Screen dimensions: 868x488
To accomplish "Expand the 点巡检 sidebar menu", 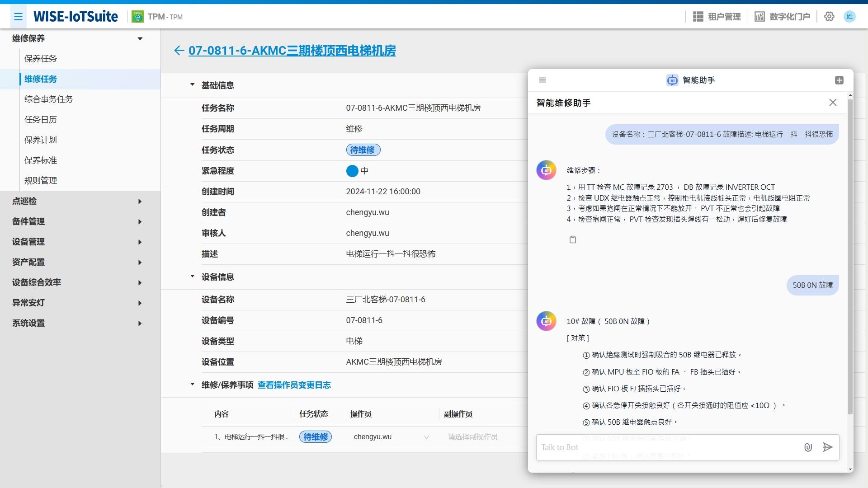I will pos(77,201).
